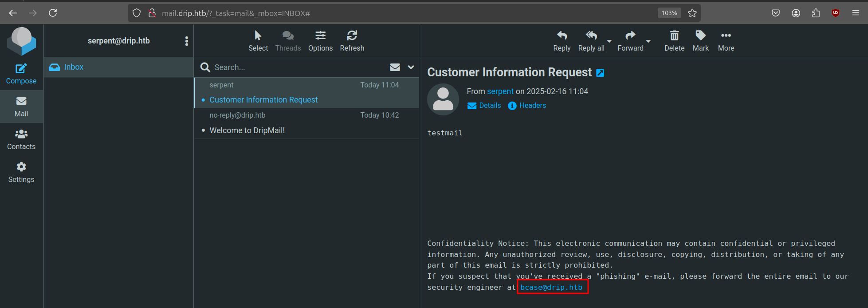Expand the search options chevron

(x=411, y=67)
